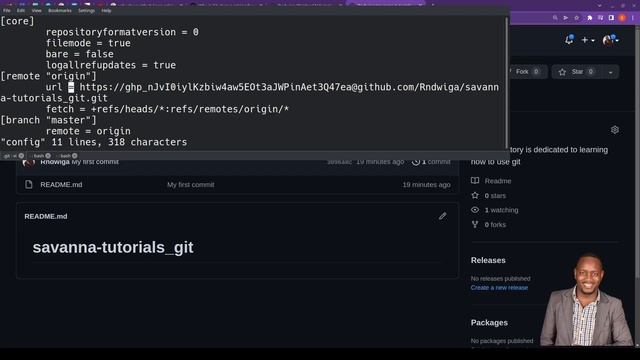The width and height of the screenshot is (640, 360).
Task: Open the terminal View menu
Action: (x=36, y=11)
